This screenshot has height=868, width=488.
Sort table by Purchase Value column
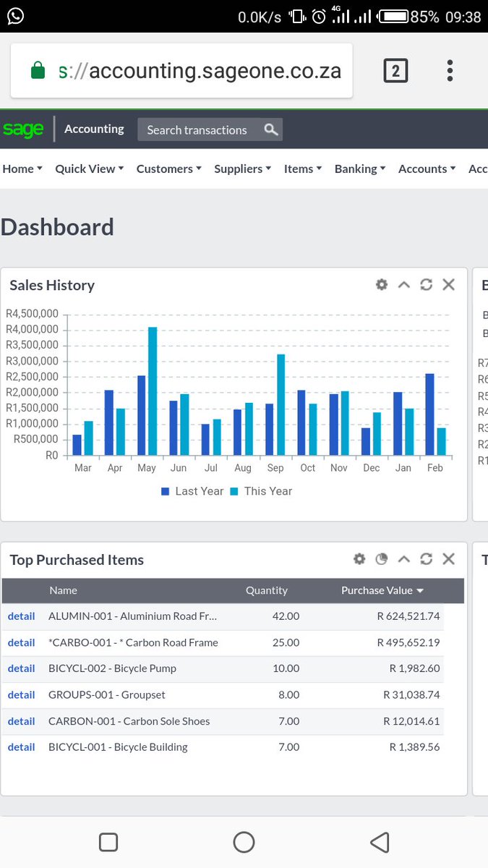pyautogui.click(x=382, y=590)
